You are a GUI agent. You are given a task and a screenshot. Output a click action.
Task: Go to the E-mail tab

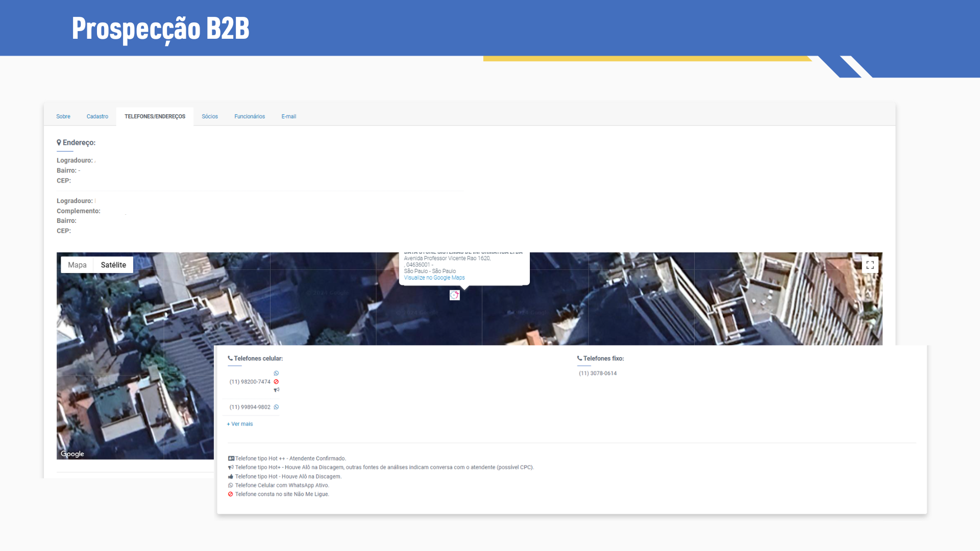[x=289, y=116]
